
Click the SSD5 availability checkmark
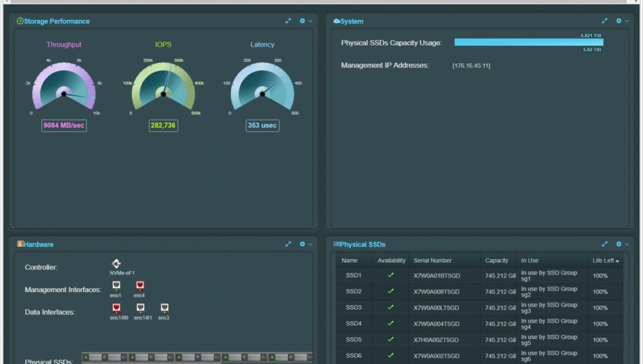[x=390, y=339]
